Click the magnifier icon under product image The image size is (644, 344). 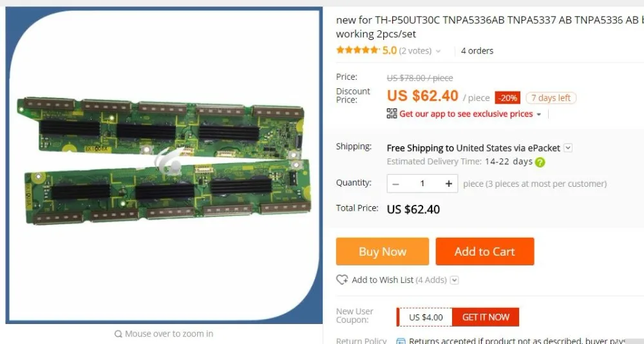pyautogui.click(x=118, y=334)
